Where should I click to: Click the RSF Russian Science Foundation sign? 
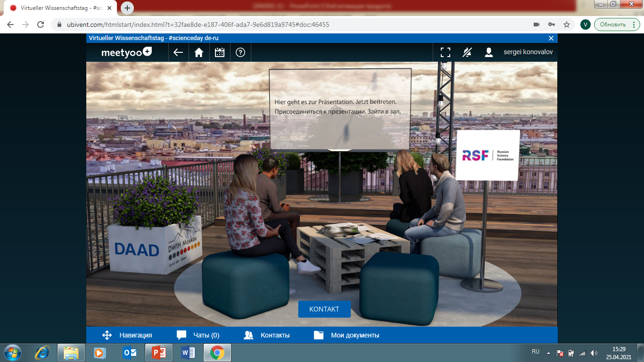(x=488, y=155)
